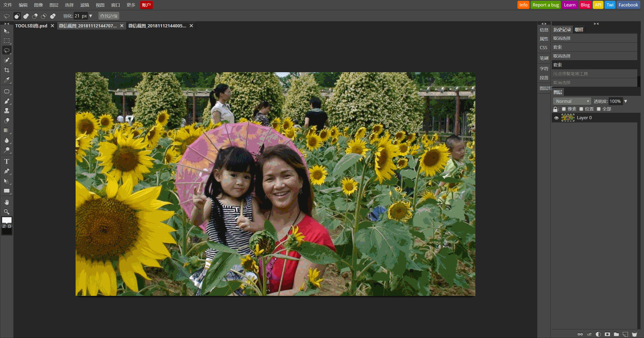
Task: Click the Layer 0 thumbnail in Layers panel
Action: tap(568, 118)
